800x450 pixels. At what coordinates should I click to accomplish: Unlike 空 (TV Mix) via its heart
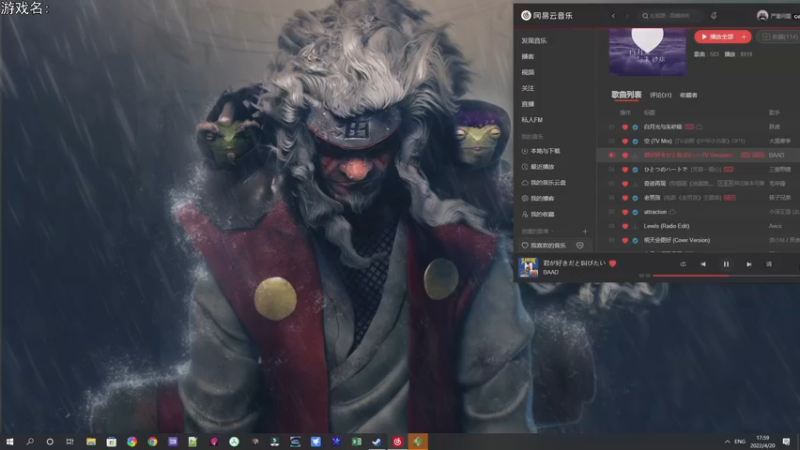coord(625,141)
